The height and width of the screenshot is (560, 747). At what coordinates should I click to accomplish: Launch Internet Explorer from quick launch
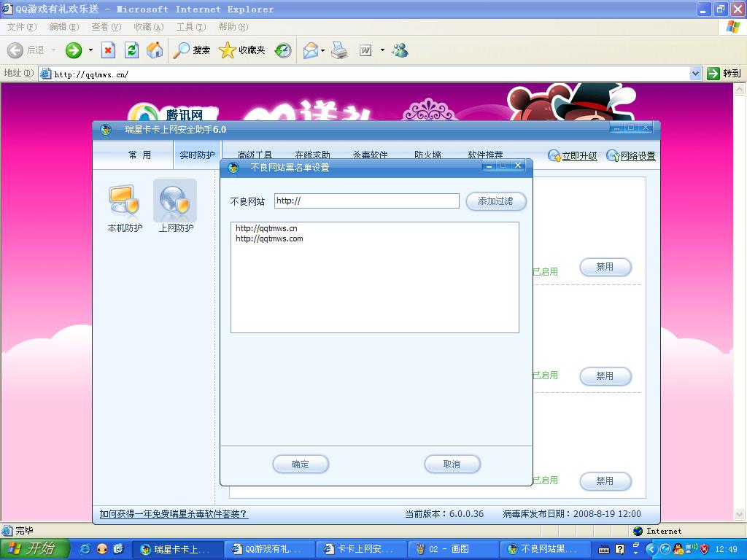85,549
